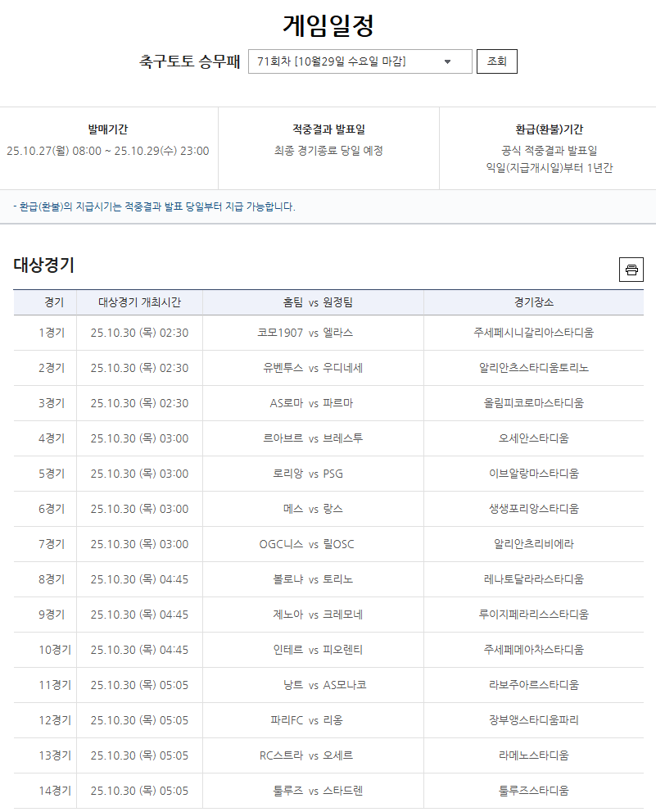Click the 환급(환불)기간 info header
Image resolution: width=656 pixels, height=812 pixels.
(x=546, y=121)
